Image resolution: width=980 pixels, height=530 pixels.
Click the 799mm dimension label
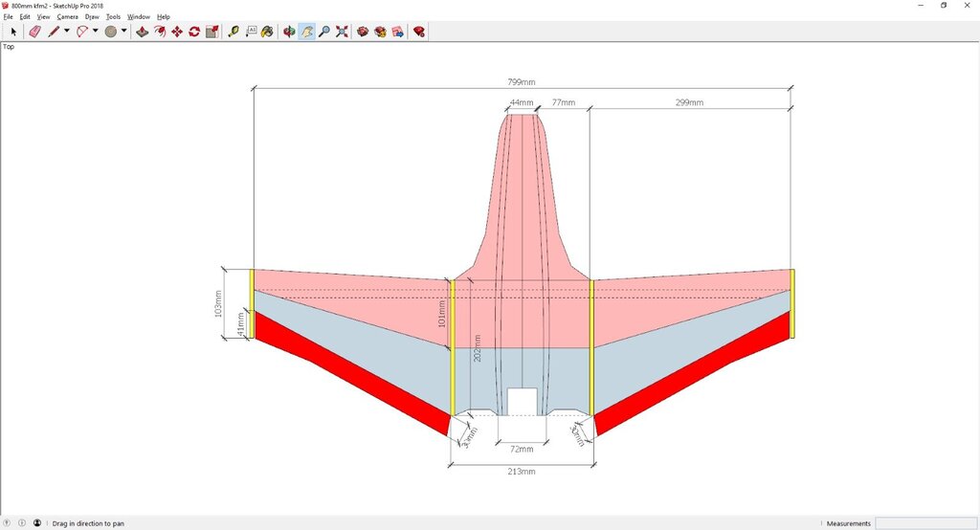pyautogui.click(x=523, y=83)
